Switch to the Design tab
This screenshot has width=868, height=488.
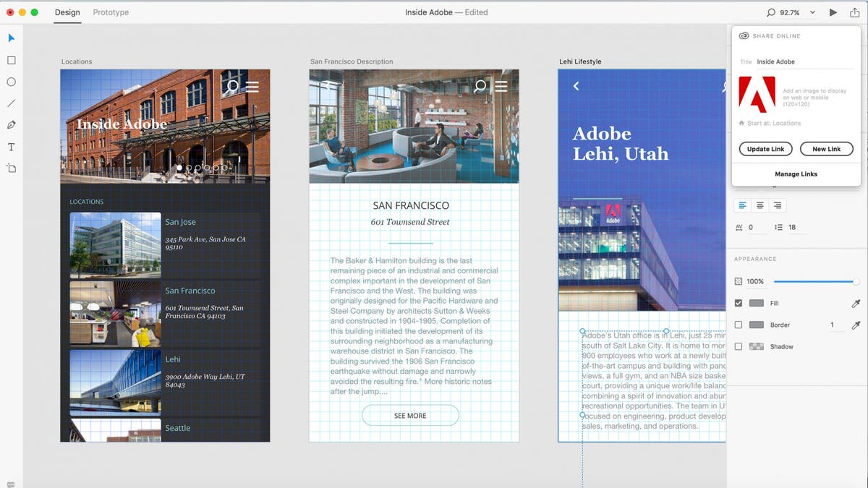(x=67, y=12)
